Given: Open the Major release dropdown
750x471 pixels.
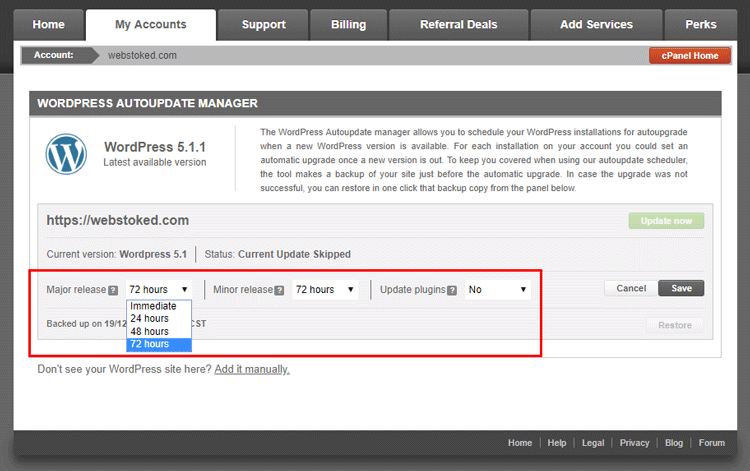Looking at the screenshot, I should pos(159,289).
